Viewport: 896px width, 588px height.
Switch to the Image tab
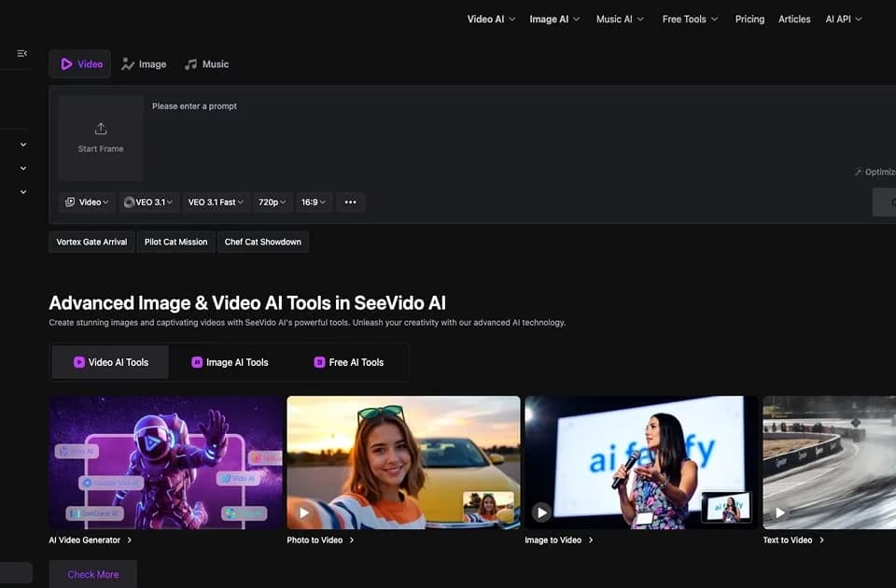click(144, 64)
